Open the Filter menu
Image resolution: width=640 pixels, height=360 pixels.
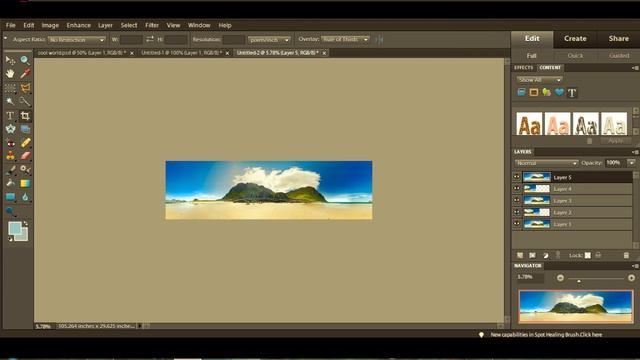pyautogui.click(x=152, y=25)
